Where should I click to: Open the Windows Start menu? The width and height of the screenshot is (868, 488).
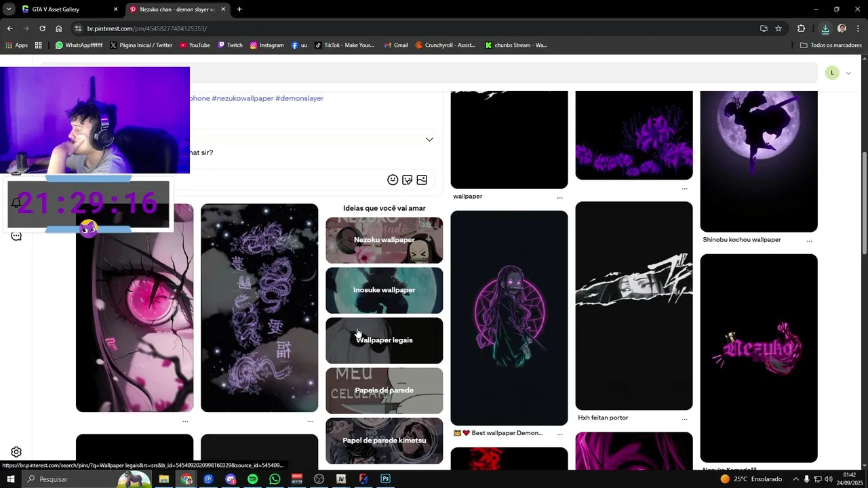coord(10,479)
